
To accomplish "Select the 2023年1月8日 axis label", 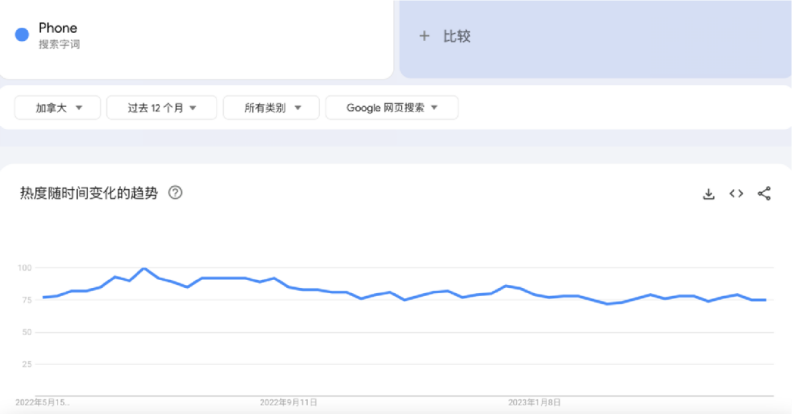I will click(x=534, y=402).
